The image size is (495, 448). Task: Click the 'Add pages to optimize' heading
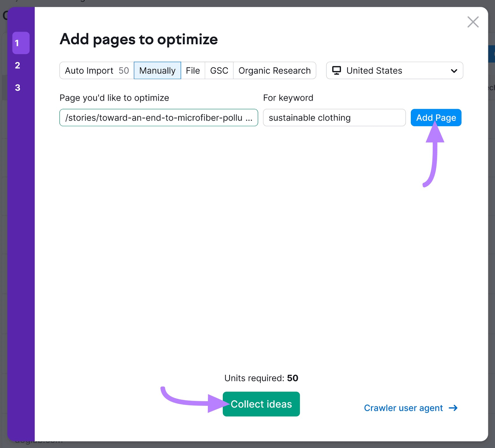coord(139,39)
